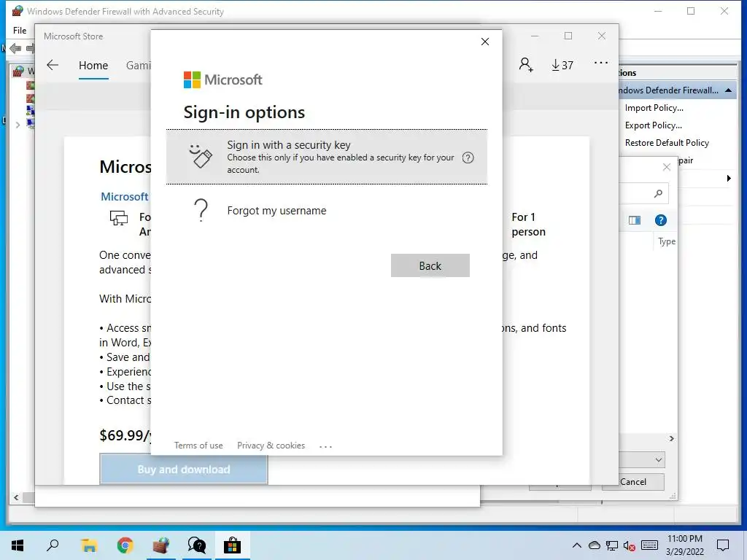Open Windows Start menu
747x560 pixels.
click(x=18, y=545)
